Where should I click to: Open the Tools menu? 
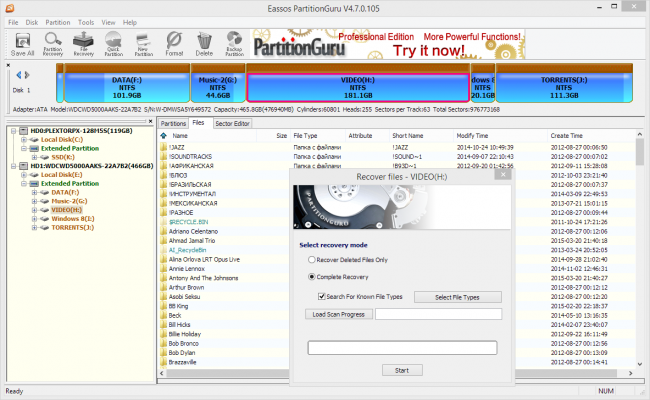coord(86,22)
